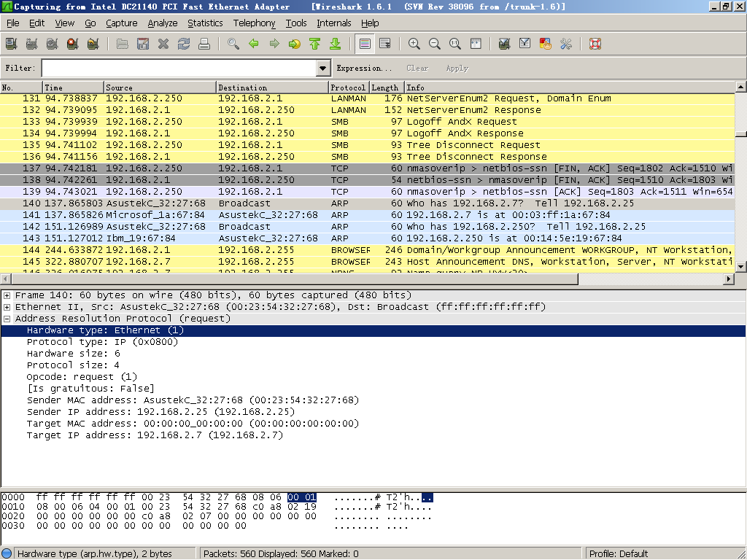Toggle auto scroll in live capture

pos(385,44)
